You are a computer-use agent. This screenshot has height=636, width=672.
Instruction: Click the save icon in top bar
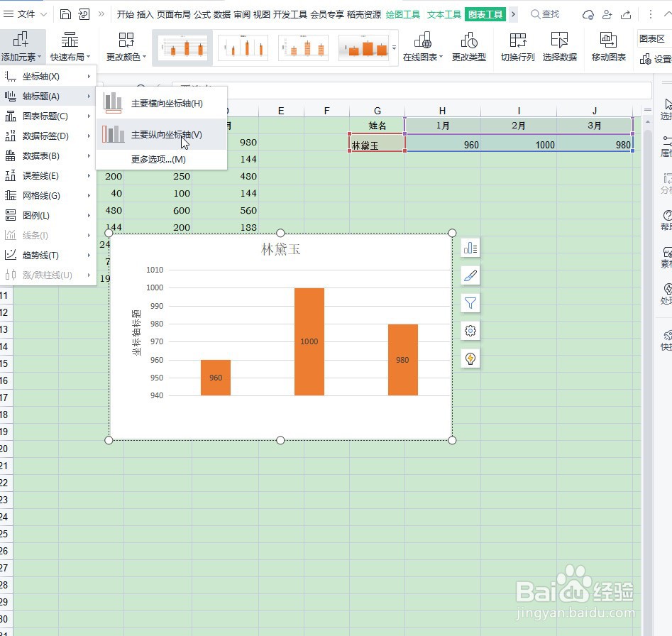(x=65, y=14)
